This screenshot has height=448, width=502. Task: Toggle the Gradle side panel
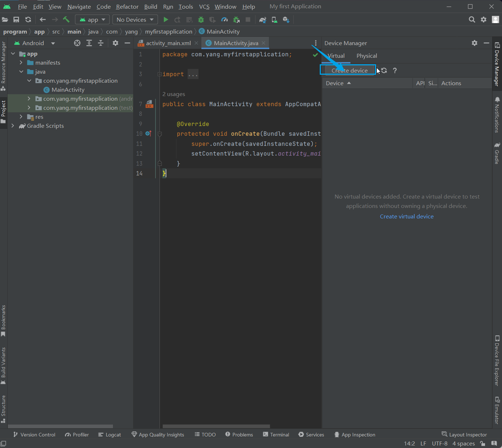tap(497, 153)
